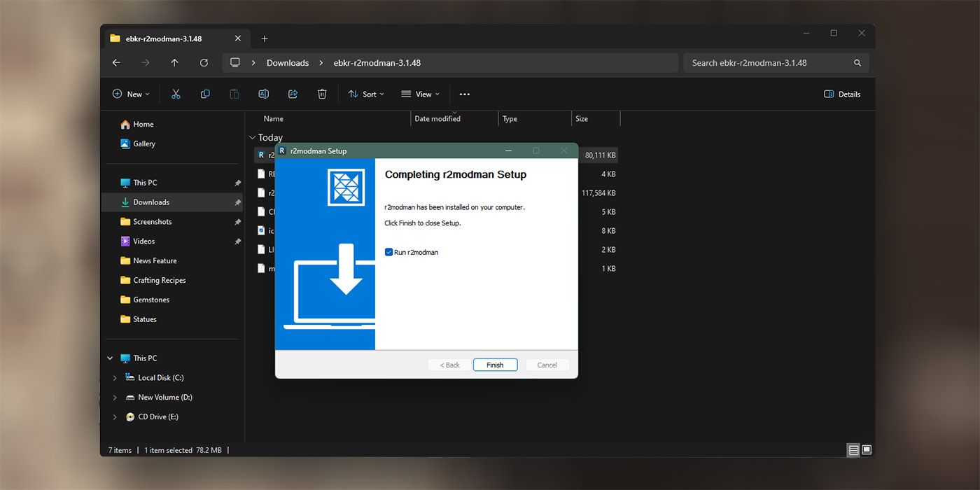Add a new Explorer tab
The width and height of the screenshot is (980, 490).
coord(265,39)
